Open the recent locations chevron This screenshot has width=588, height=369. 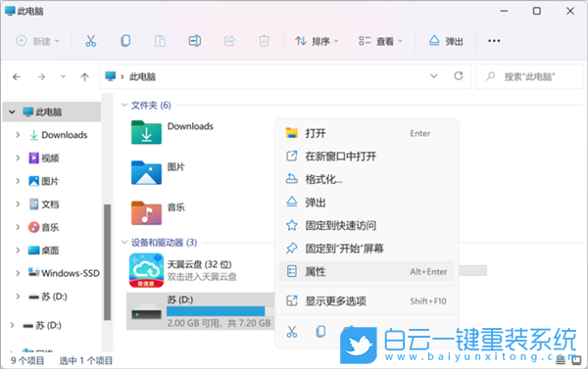pyautogui.click(x=63, y=76)
